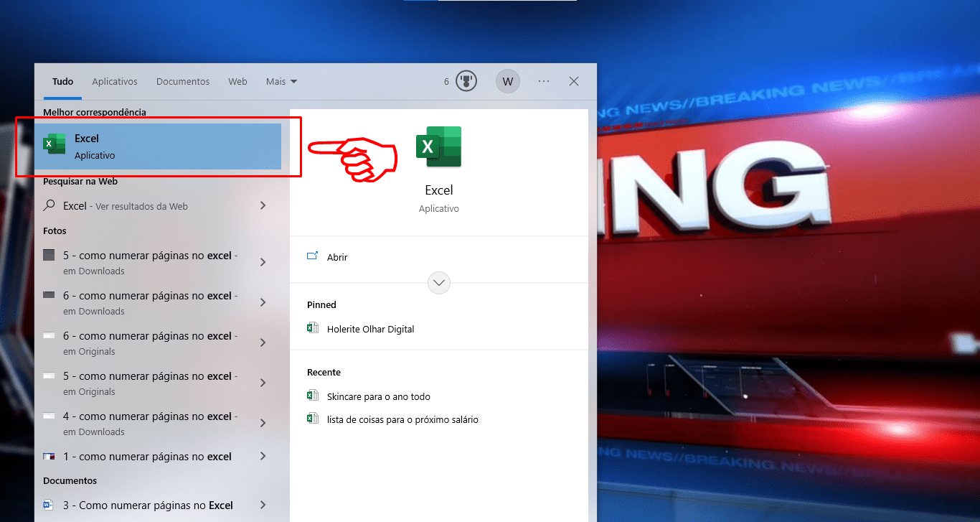Screen dimensions: 980x522
Task: Click the rewards points number 6
Action: pyautogui.click(x=446, y=82)
